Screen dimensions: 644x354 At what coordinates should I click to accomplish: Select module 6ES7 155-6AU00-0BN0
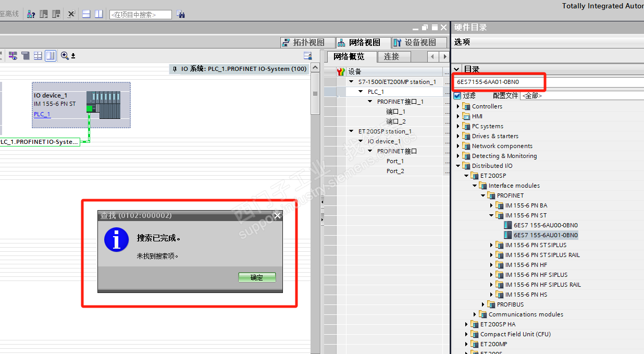click(x=545, y=225)
